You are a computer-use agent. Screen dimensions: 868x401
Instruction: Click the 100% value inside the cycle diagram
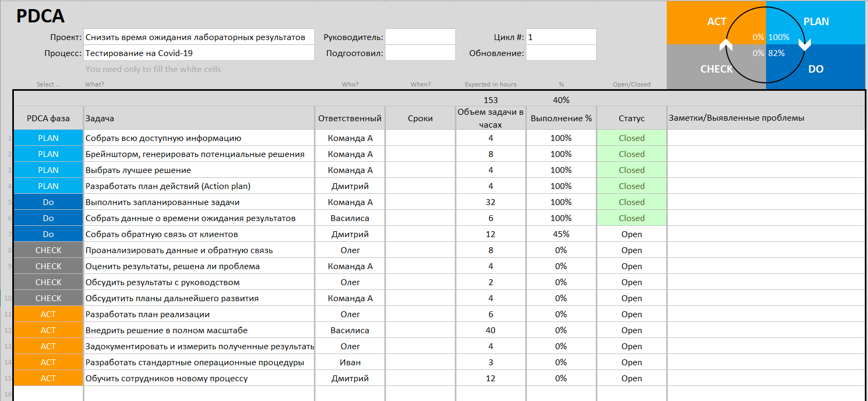(x=779, y=37)
